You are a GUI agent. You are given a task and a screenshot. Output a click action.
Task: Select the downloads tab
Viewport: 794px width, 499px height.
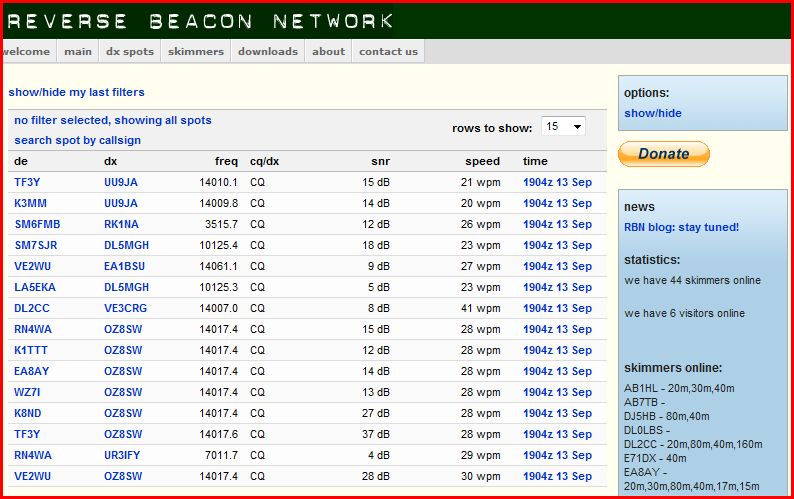tap(268, 51)
